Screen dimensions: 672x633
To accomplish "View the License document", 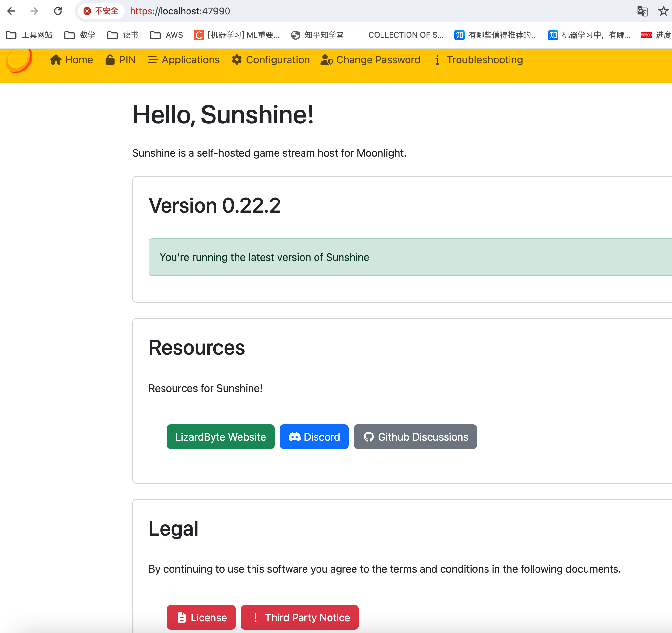I will tap(201, 617).
